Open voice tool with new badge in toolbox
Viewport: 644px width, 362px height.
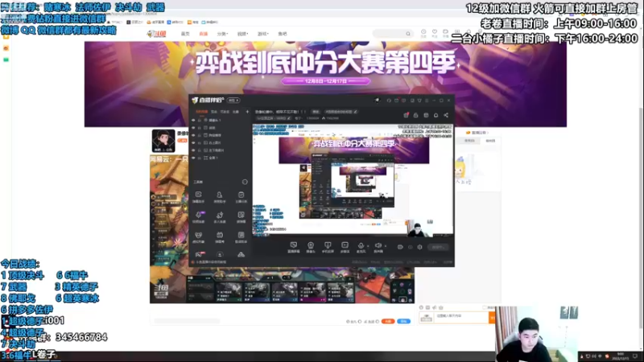[x=198, y=217]
